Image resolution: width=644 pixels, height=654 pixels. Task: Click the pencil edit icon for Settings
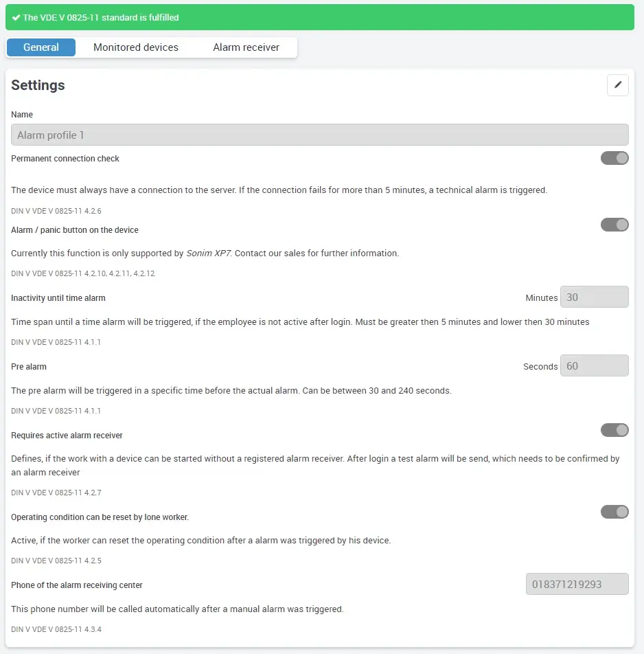coord(617,84)
